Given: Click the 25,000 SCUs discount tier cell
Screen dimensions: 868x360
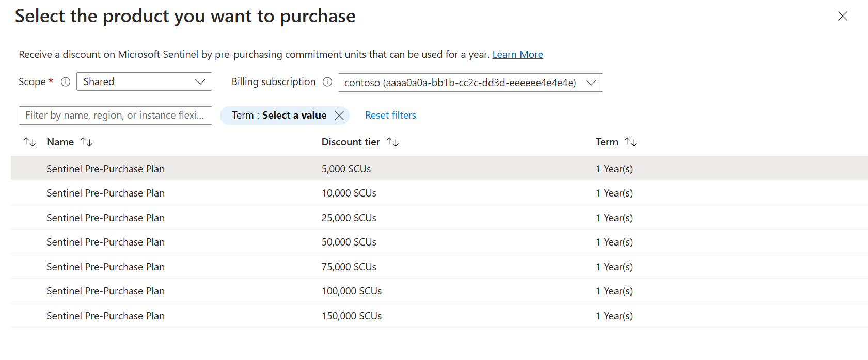Looking at the screenshot, I should tap(349, 218).
